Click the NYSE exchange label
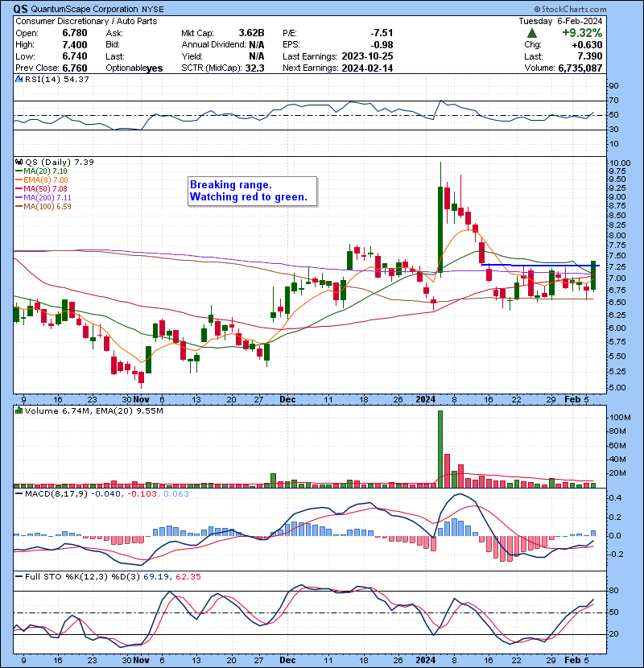Image resolution: width=644 pixels, height=668 pixels. (152, 9)
